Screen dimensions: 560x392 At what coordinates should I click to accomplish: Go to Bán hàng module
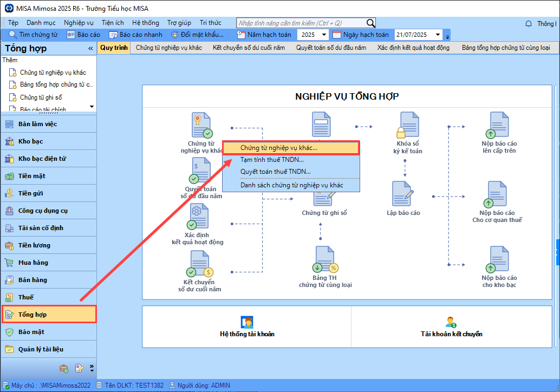click(x=49, y=280)
